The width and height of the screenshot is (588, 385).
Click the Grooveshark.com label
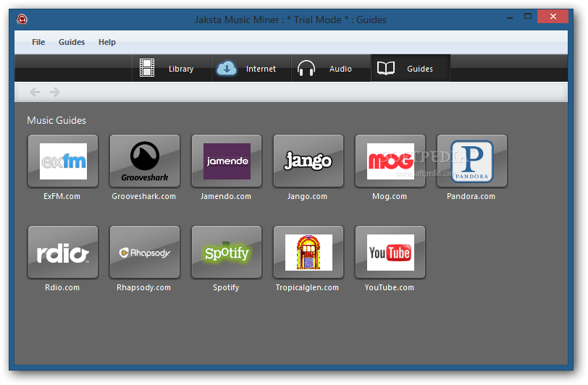pos(143,196)
